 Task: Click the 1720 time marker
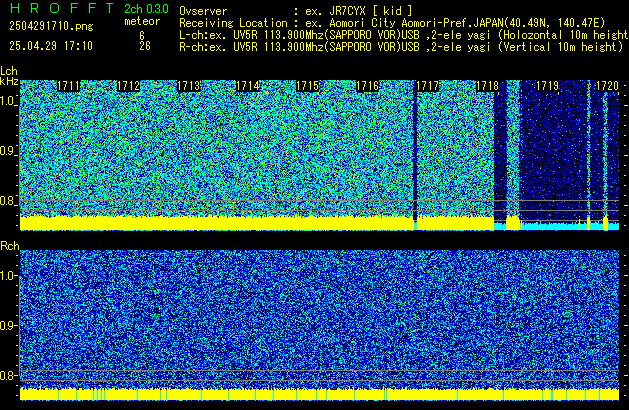click(x=607, y=86)
